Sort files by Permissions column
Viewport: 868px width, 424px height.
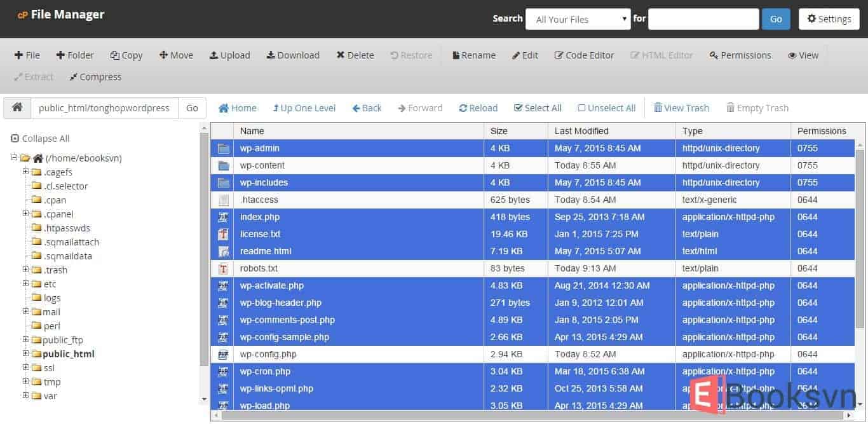coord(823,131)
